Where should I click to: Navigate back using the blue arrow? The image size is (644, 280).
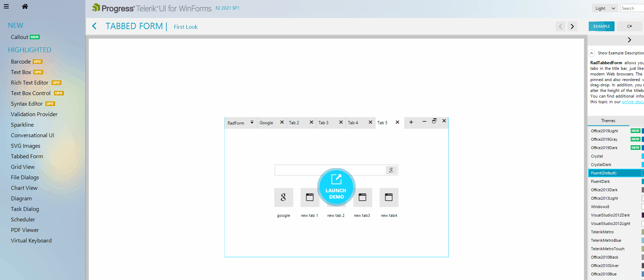[94, 26]
